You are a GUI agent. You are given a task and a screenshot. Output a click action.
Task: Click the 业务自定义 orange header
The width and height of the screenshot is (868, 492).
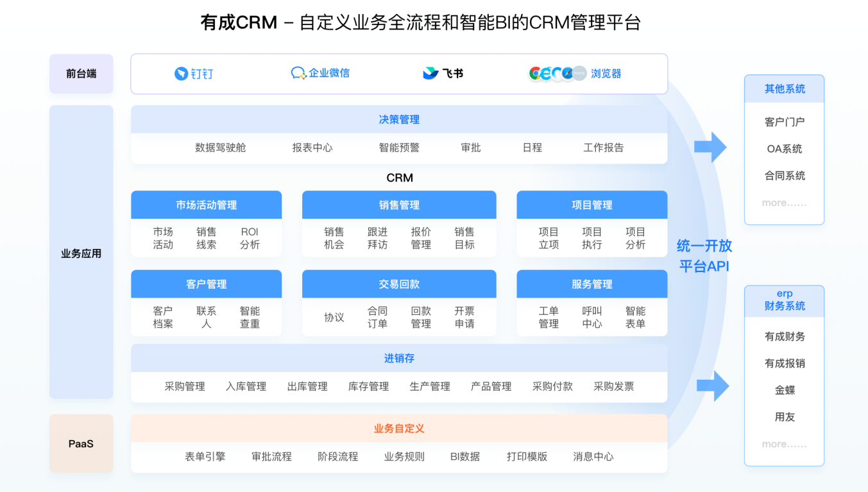point(398,428)
